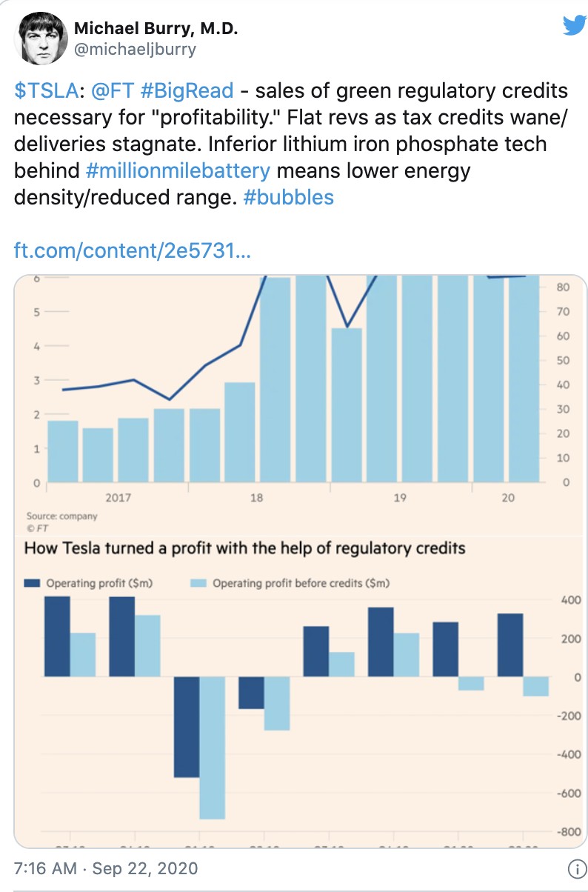
Task: Click the "Michael Burry, M.D." display name
Action: pos(156,30)
